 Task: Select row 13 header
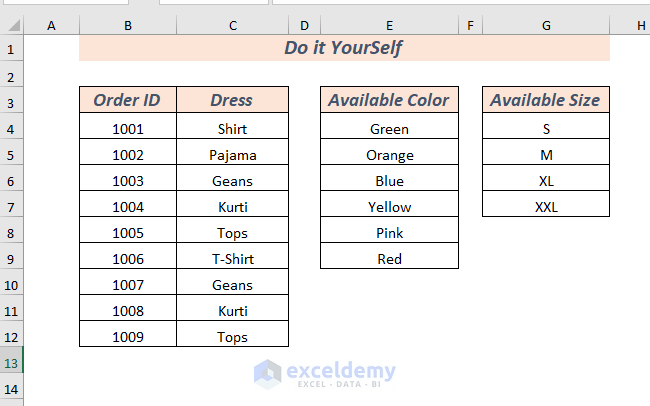pos(12,363)
